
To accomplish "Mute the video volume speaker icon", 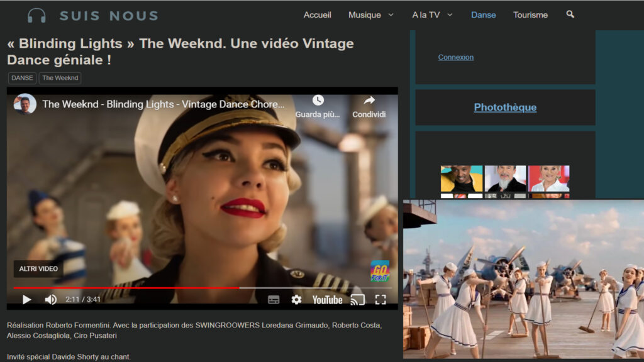I will coord(50,300).
